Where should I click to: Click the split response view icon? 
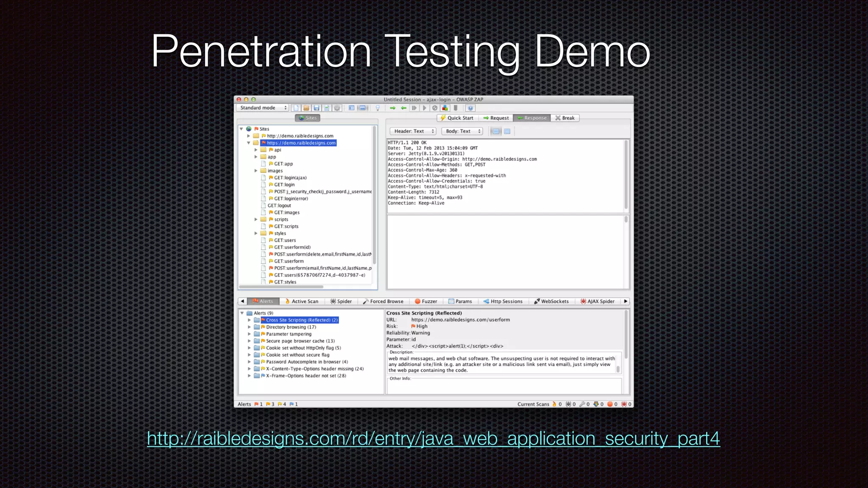pos(496,131)
